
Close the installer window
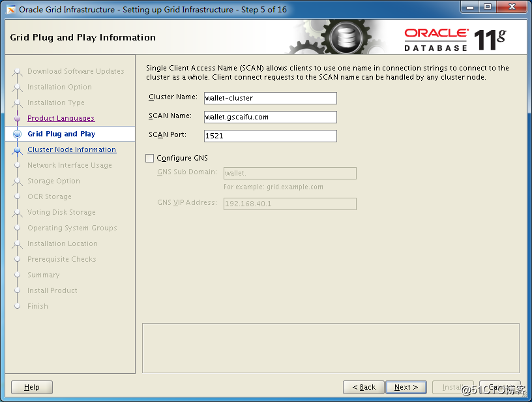[512, 7]
